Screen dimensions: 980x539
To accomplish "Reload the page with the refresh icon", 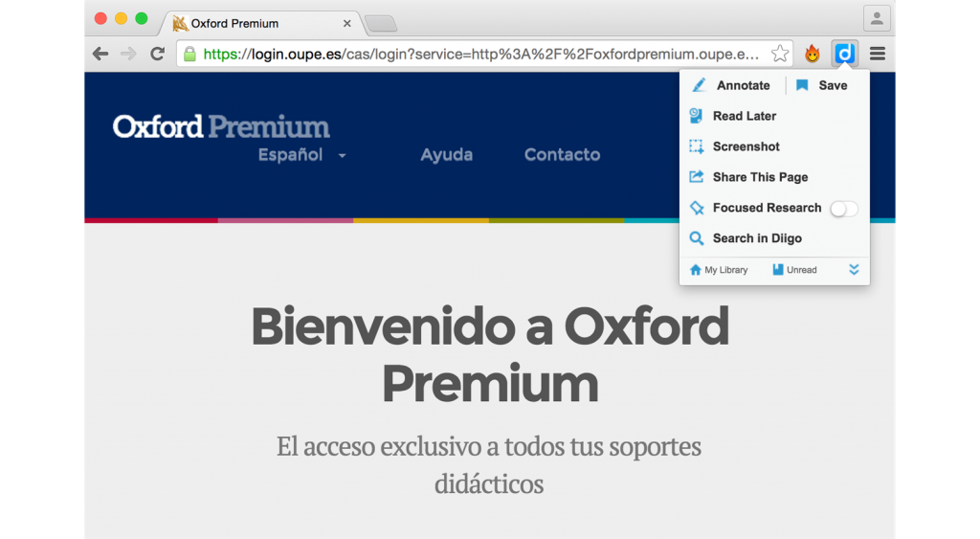I will click(x=157, y=54).
